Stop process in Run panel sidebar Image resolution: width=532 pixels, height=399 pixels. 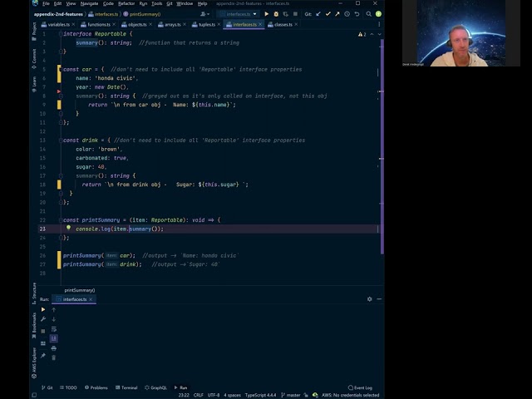click(x=43, y=331)
